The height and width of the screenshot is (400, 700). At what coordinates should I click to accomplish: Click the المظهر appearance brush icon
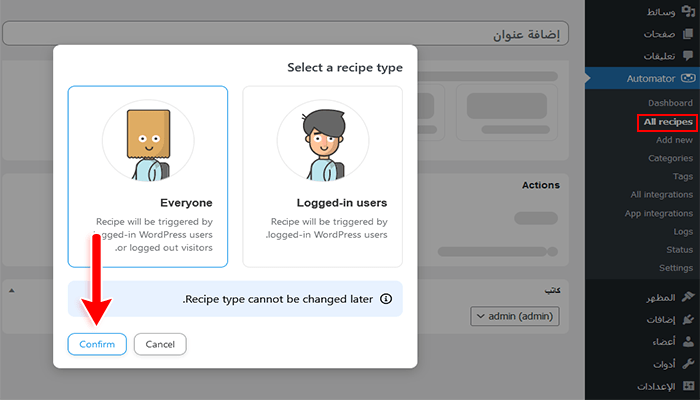pyautogui.click(x=688, y=297)
